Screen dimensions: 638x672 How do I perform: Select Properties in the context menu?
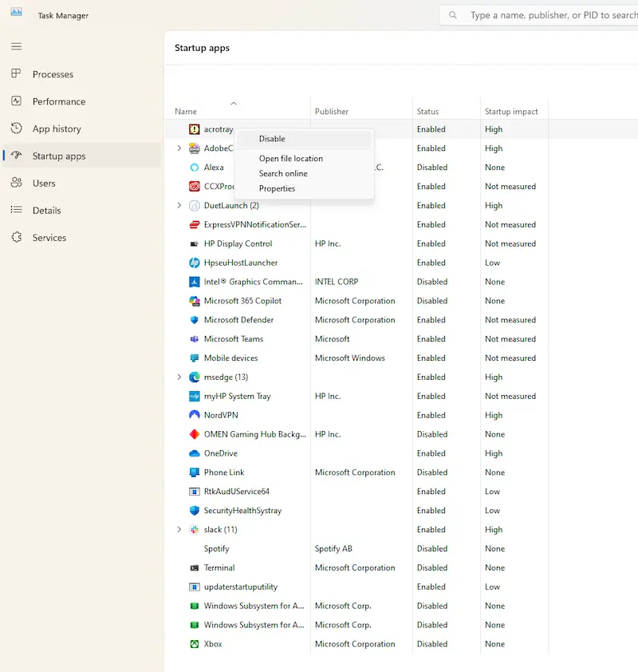coord(277,188)
